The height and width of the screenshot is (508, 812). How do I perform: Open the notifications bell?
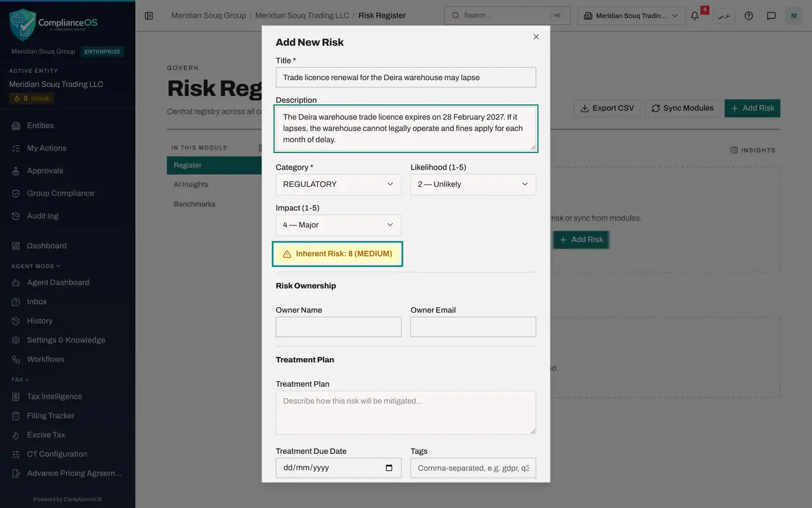pyautogui.click(x=695, y=15)
